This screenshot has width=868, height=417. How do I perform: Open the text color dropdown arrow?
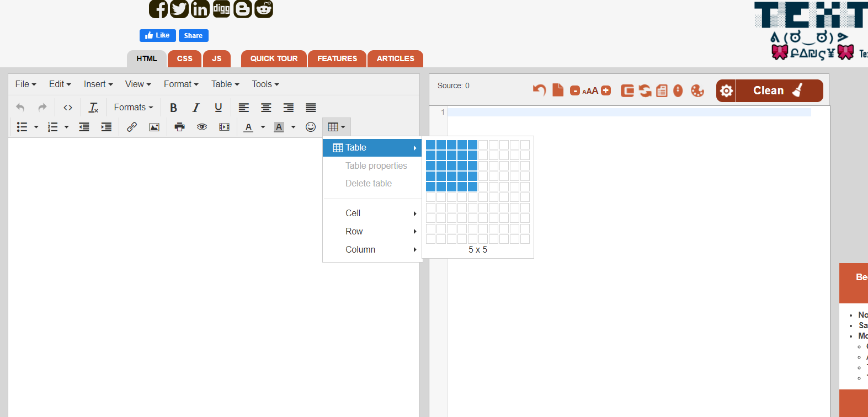(x=263, y=127)
